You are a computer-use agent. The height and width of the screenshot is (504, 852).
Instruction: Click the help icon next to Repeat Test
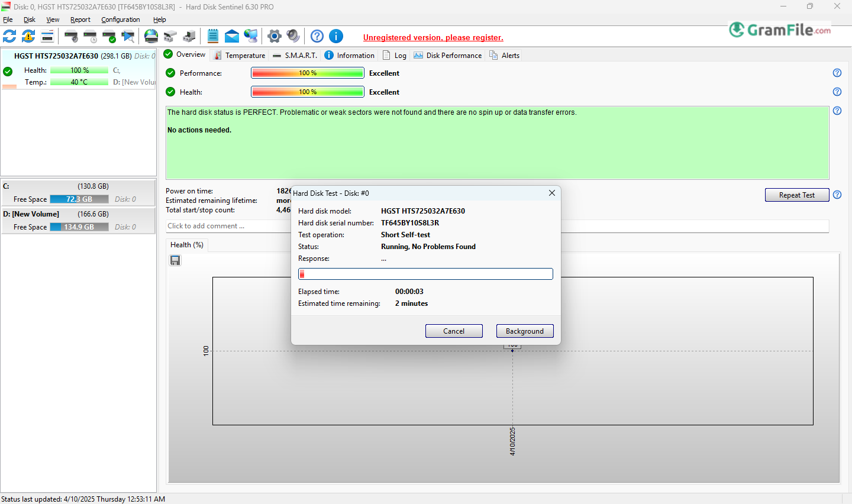tap(837, 195)
